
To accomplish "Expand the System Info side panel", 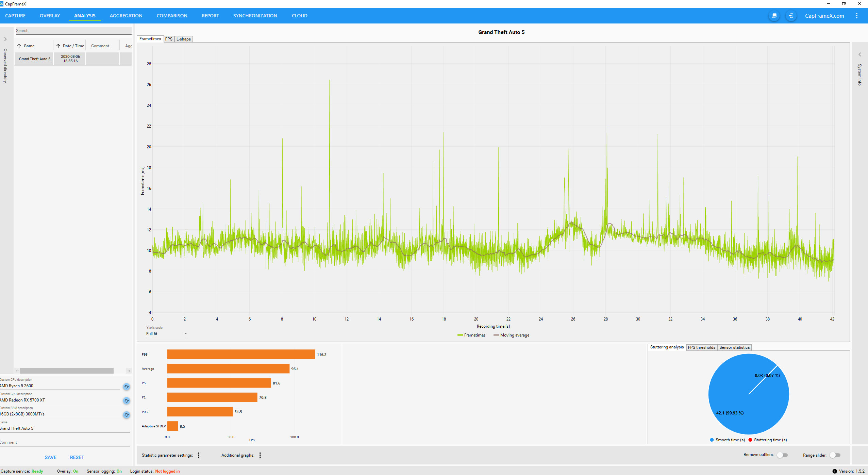I will pos(860,54).
